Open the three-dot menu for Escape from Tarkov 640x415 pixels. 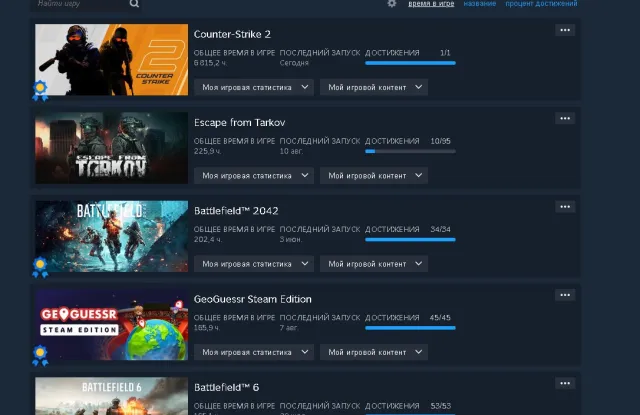[565, 118]
